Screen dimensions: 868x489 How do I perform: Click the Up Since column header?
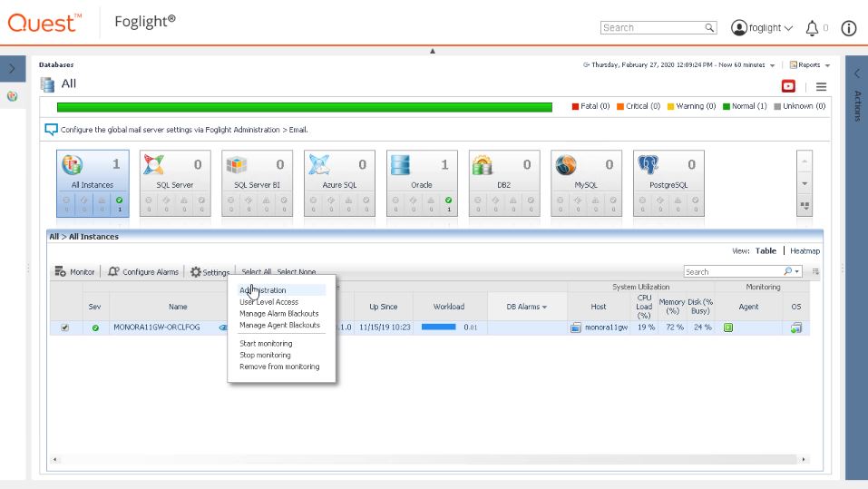click(383, 307)
